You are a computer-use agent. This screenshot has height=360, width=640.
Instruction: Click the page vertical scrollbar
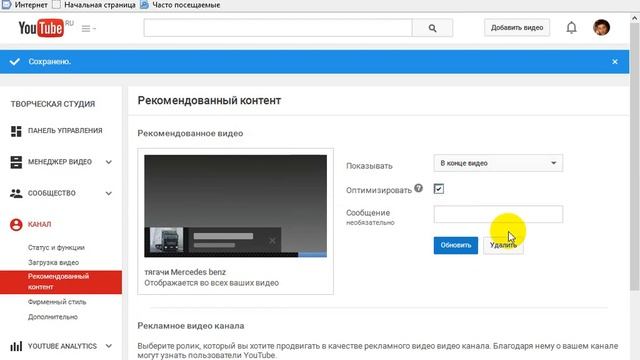click(x=635, y=157)
